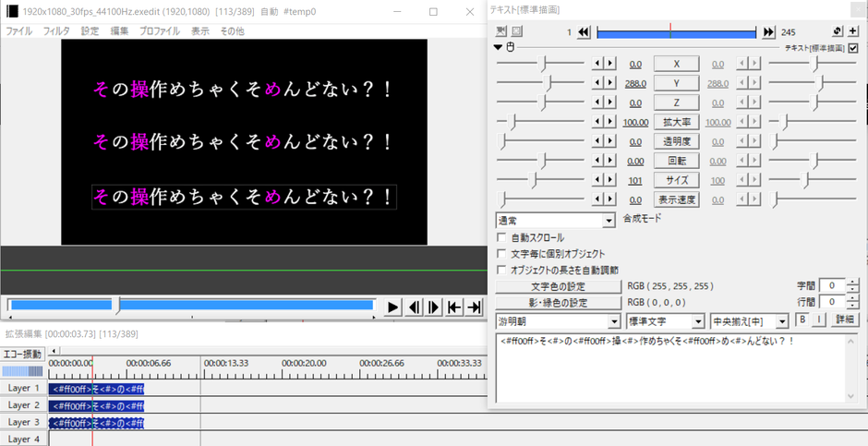The width and height of the screenshot is (868, 446).
Task: Click the 透明度 parameter button
Action: [677, 141]
